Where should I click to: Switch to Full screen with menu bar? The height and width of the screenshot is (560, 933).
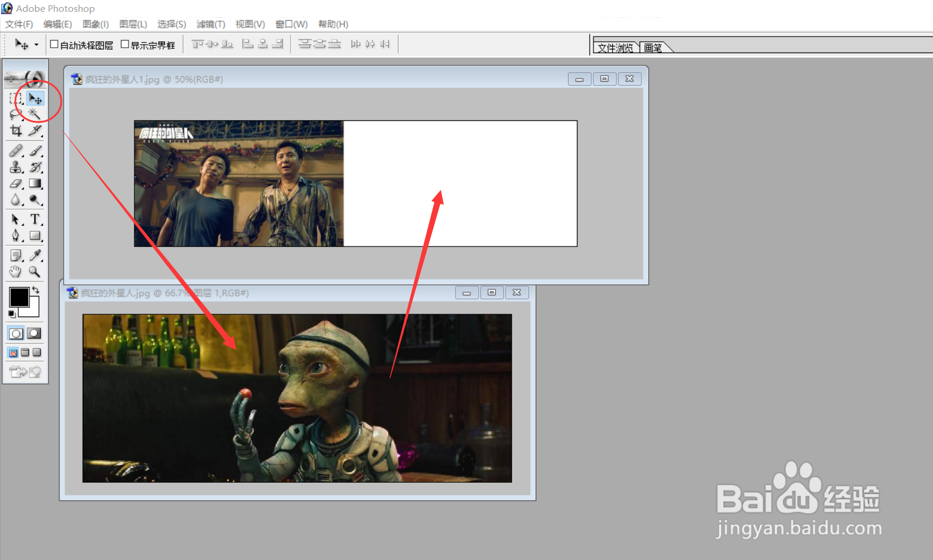pyautogui.click(x=25, y=353)
